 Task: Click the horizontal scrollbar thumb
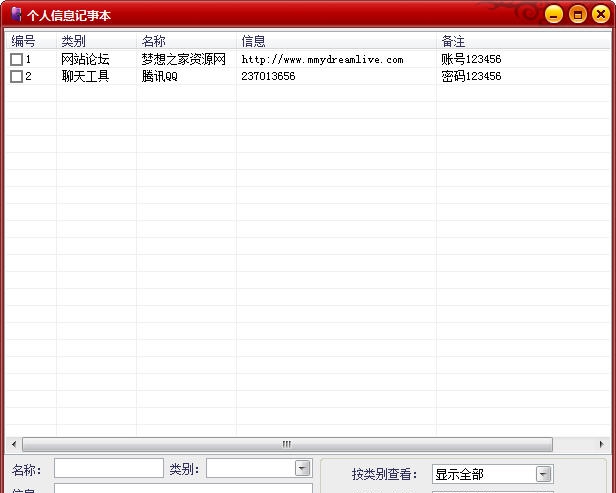tap(287, 444)
